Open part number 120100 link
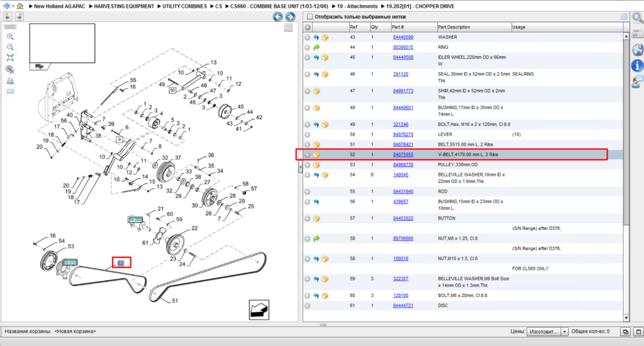Viewport: 644px width, 346px height. tap(401, 295)
